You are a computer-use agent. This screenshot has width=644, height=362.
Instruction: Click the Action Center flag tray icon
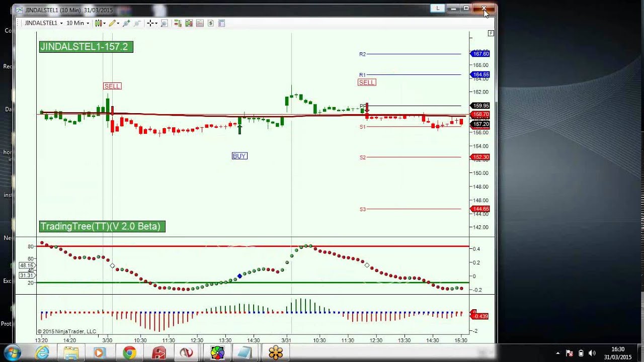pos(570,353)
